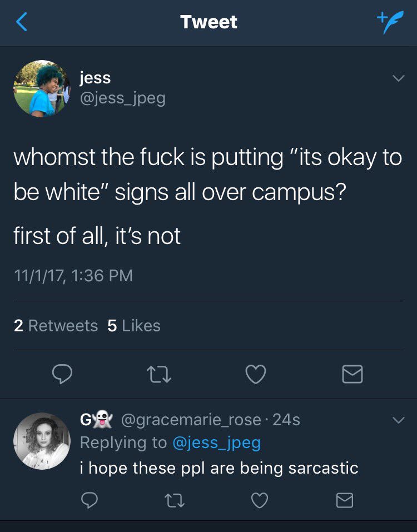Reply to the main tweet by jess
This screenshot has width=417, height=532.
(x=62, y=374)
